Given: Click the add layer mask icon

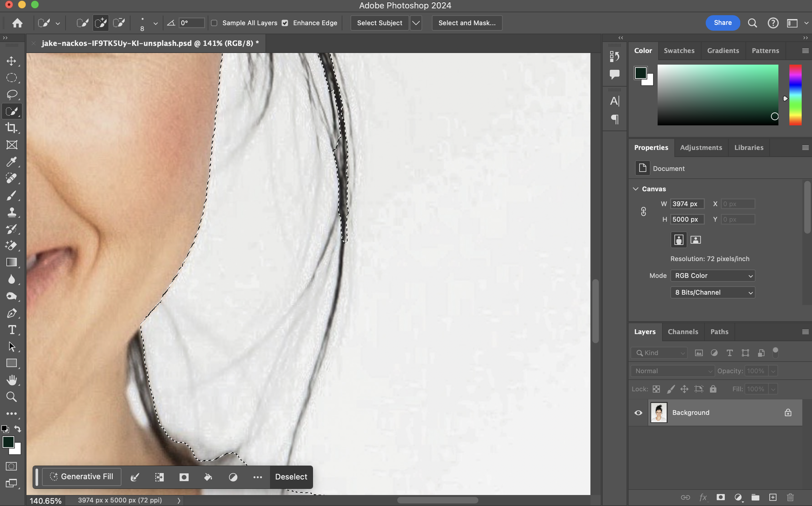Looking at the screenshot, I should tap(720, 497).
